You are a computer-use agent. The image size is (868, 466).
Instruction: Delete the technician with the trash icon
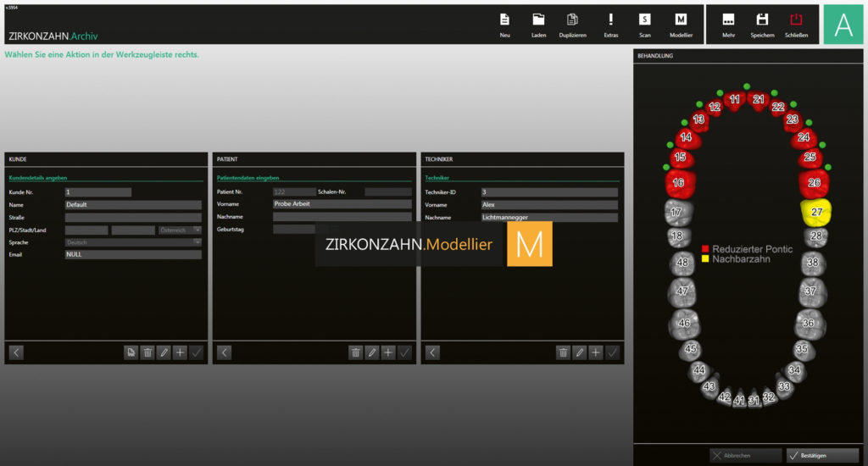click(x=563, y=352)
